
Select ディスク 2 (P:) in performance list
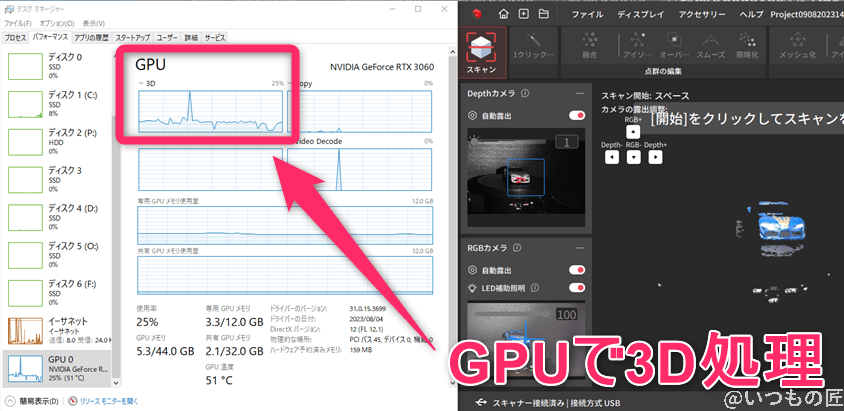pos(57,141)
